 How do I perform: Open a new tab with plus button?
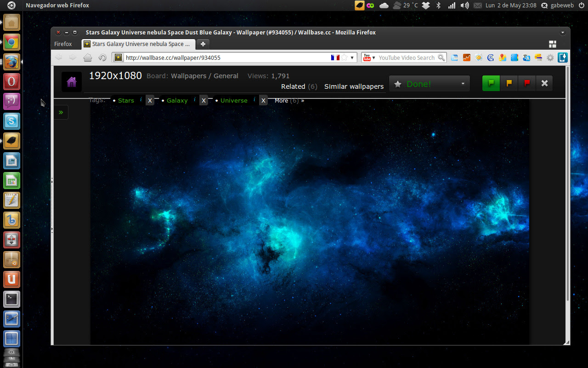[203, 44]
